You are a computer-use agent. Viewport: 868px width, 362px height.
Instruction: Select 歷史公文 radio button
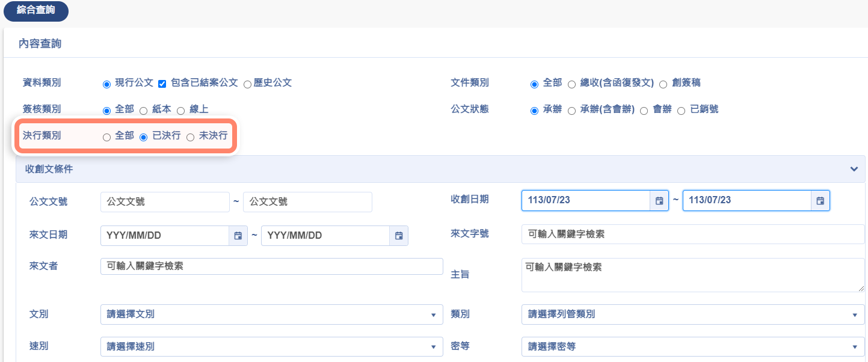tap(247, 84)
